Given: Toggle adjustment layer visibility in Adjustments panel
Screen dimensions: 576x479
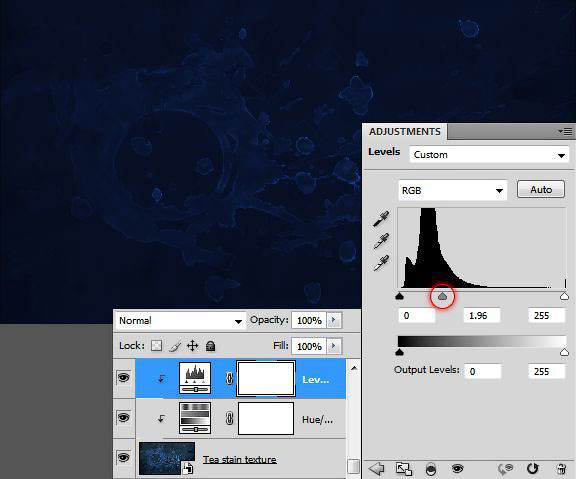Looking at the screenshot, I should tap(457, 468).
